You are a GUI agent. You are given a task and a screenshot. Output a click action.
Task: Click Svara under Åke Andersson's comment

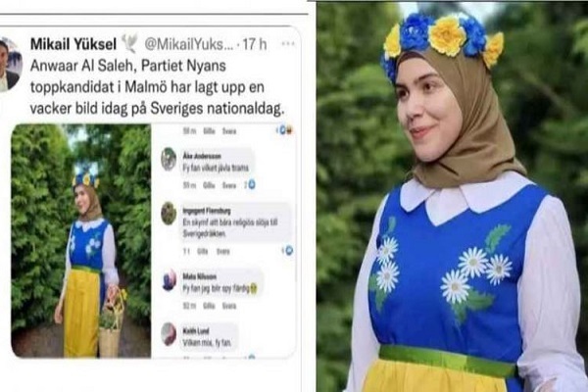pyautogui.click(x=229, y=185)
